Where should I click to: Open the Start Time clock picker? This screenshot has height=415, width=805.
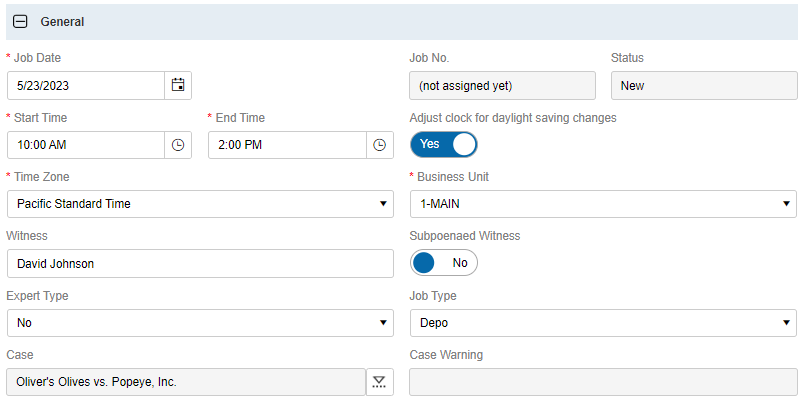coord(178,145)
